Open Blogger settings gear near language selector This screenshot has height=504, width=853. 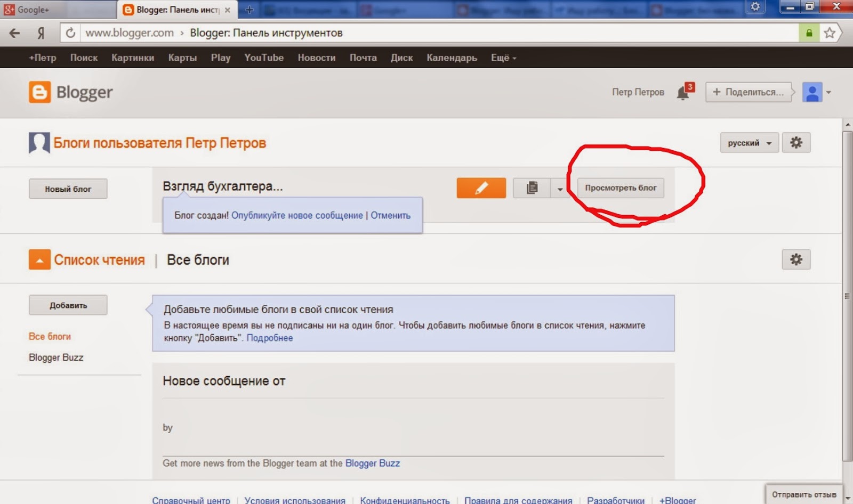pos(796,143)
